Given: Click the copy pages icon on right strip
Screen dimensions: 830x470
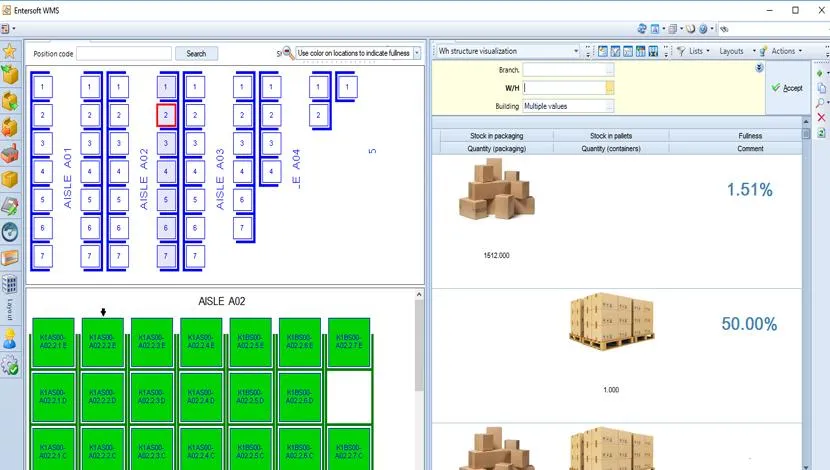Looking at the screenshot, I should pos(822,88).
